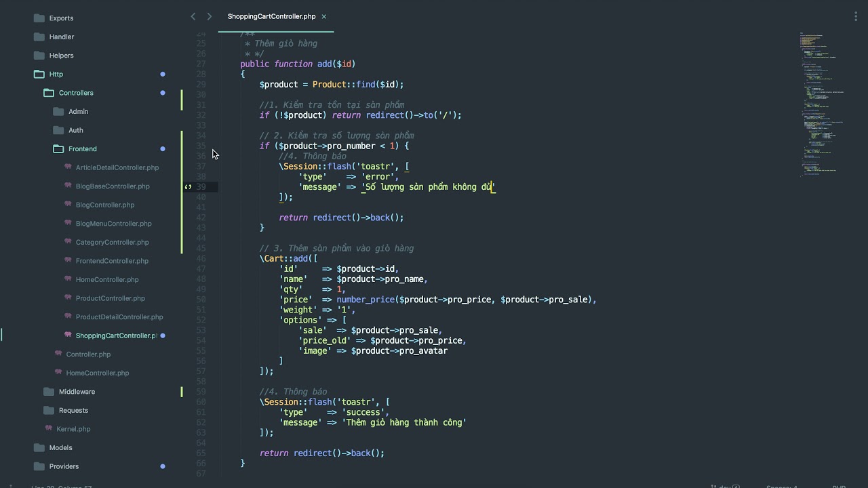The width and height of the screenshot is (868, 488).
Task: Click the forward navigation arrow
Action: 209,16
